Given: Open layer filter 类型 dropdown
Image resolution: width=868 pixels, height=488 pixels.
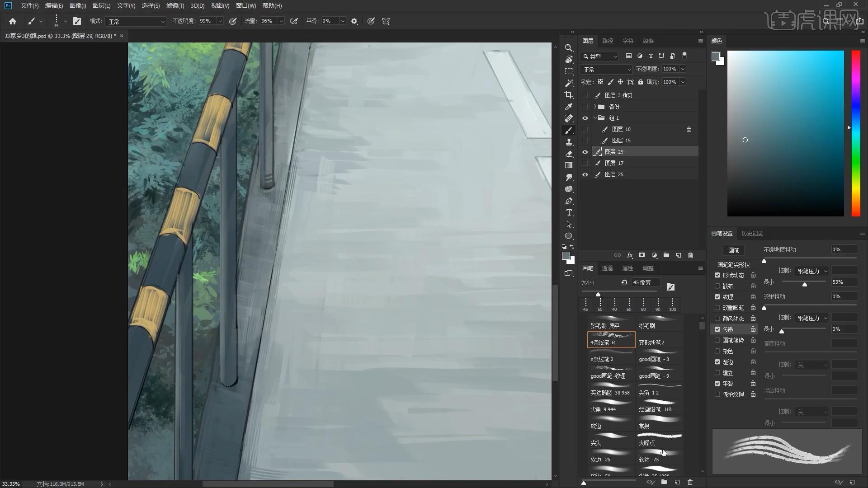Looking at the screenshot, I should (x=599, y=56).
